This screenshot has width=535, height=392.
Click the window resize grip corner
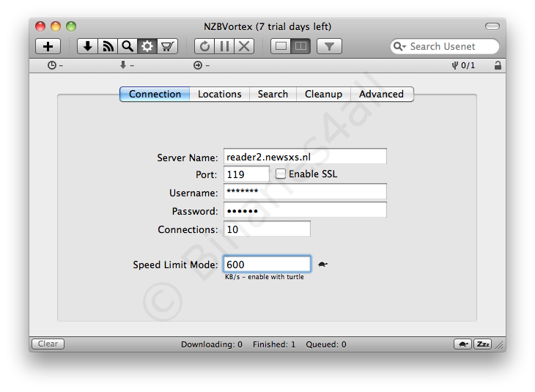(500, 345)
